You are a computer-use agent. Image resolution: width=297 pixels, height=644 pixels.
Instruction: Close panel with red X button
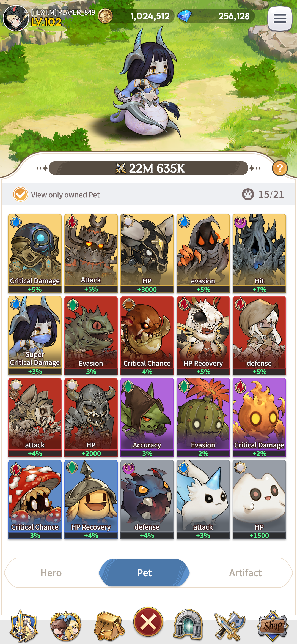(148, 622)
